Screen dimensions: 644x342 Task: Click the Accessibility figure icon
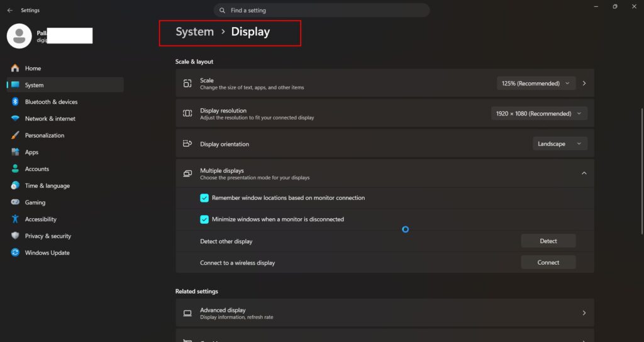coord(15,219)
